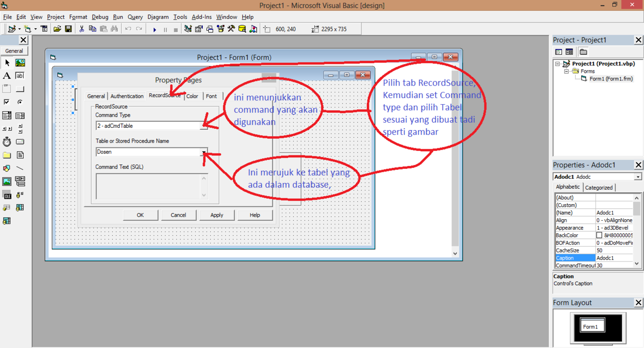Screen dimensions: 644x348
Task: Open the Debug menu
Action: 100,17
